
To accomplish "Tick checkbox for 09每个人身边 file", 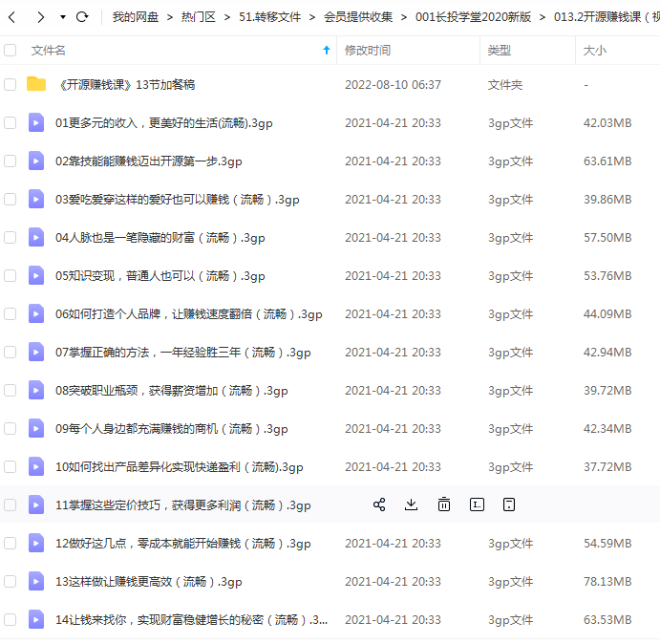I will [x=11, y=429].
